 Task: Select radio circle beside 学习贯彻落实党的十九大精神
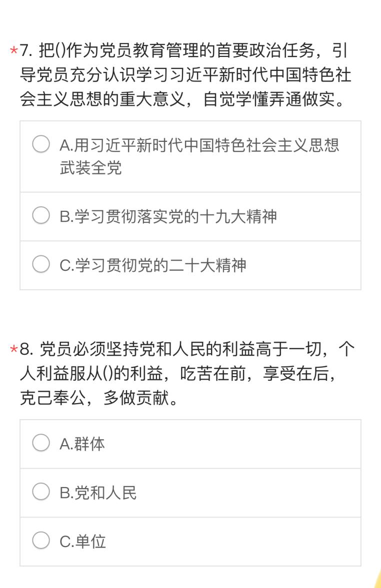41,215
